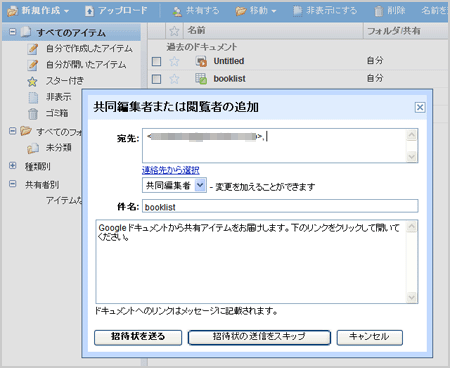Screen dimensions: 450x368
Task: Check the checkbox for booklist
Action: point(156,79)
